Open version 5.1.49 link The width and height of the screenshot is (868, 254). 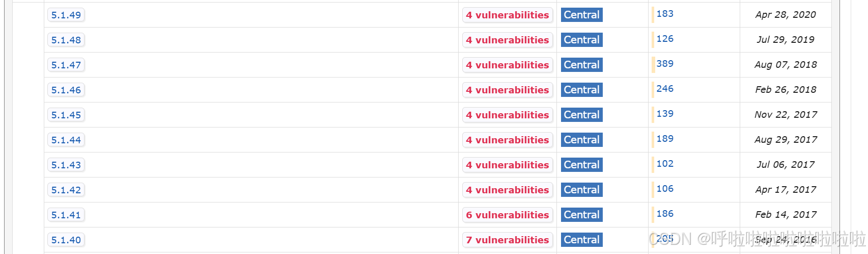(x=66, y=15)
